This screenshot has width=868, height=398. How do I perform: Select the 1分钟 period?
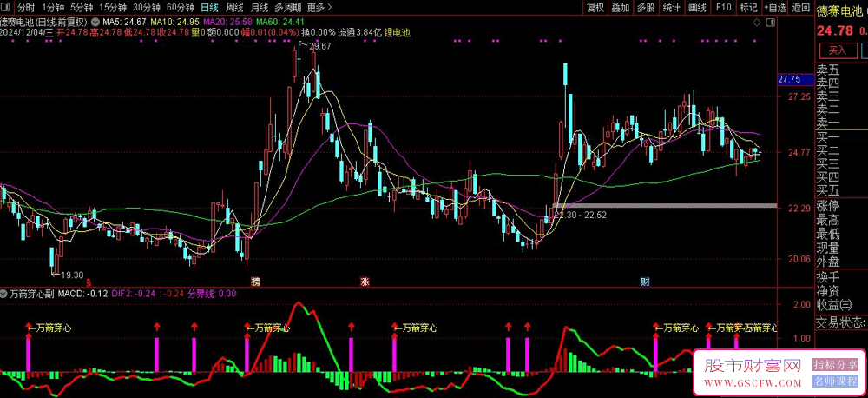pos(53,8)
